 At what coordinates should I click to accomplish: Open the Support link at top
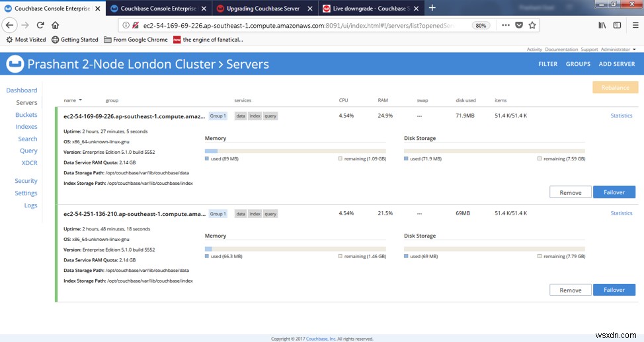click(589, 50)
